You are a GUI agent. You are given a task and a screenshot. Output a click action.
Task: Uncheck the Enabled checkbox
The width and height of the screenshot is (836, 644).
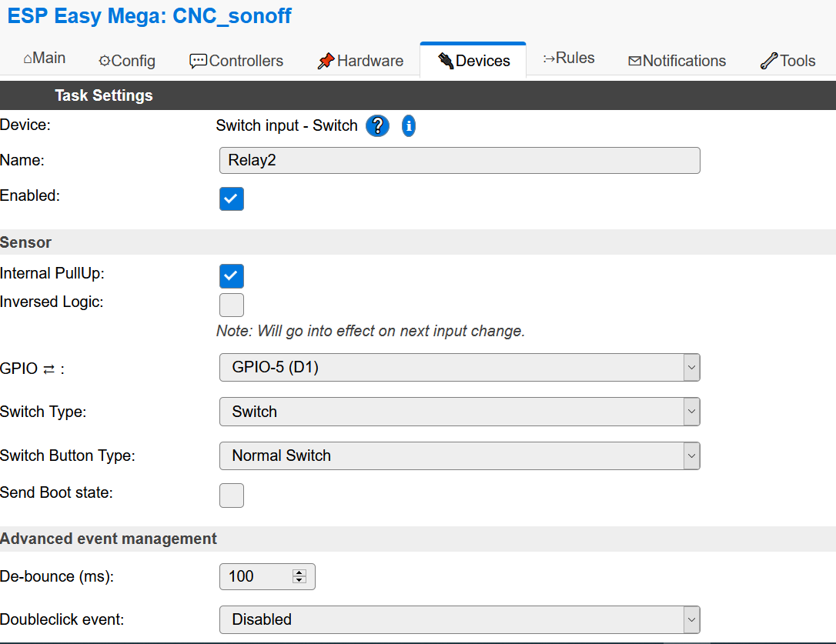[232, 199]
